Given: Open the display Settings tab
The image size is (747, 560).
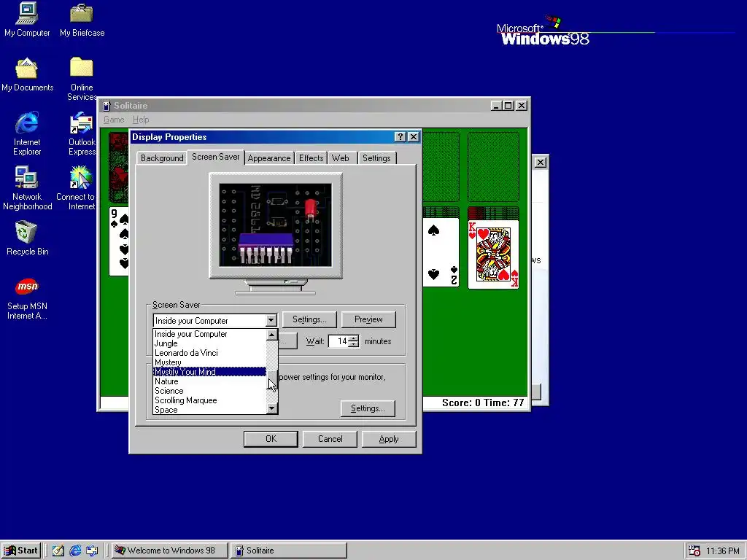Looking at the screenshot, I should coord(376,158).
